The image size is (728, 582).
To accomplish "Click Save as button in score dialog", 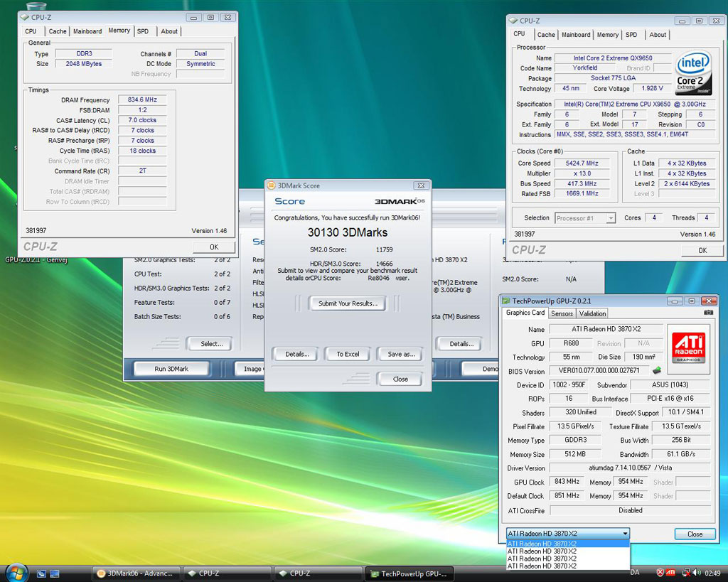I will (401, 354).
